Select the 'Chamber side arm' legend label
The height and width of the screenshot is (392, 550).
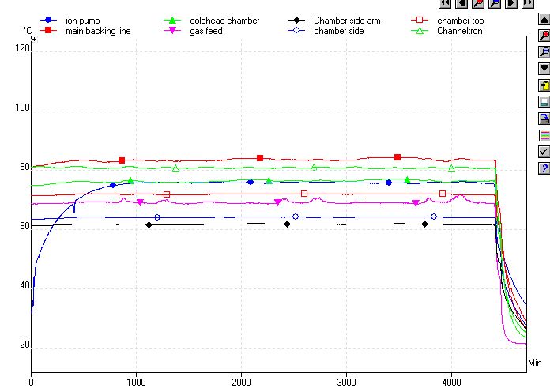[x=347, y=21]
